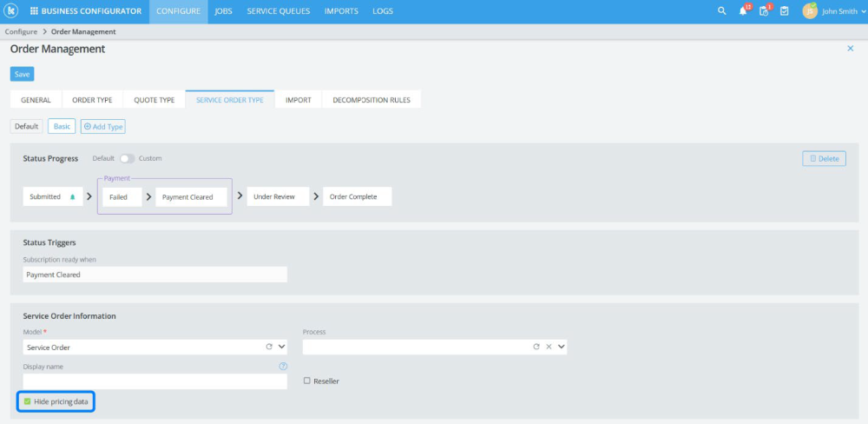Click Order Management breadcrumb
The width and height of the screenshot is (868, 424).
(83, 31)
